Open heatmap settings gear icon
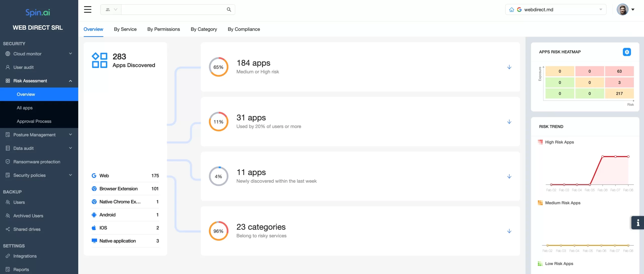Viewport: 644px width, 274px height. pos(627,52)
